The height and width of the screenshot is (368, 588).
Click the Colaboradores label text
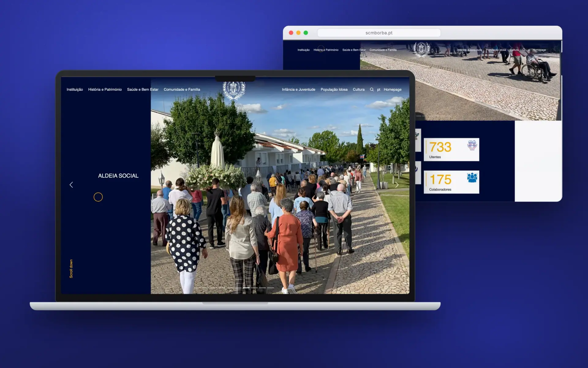[x=440, y=190]
